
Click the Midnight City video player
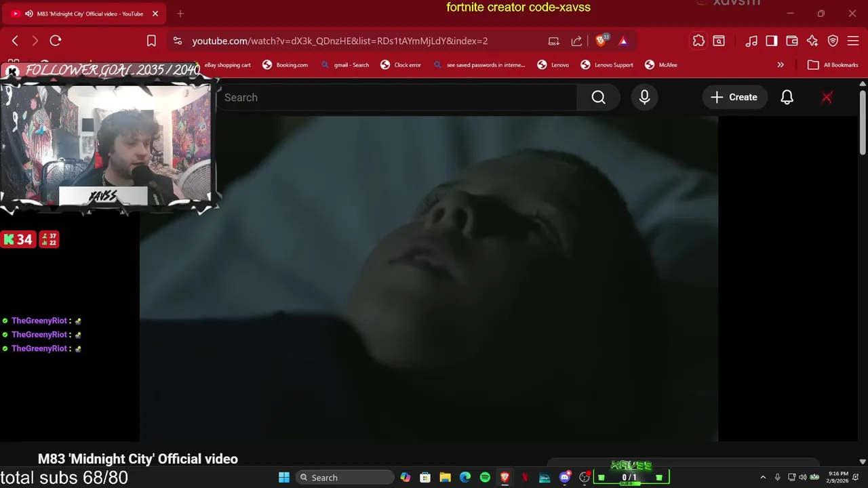pos(429,279)
